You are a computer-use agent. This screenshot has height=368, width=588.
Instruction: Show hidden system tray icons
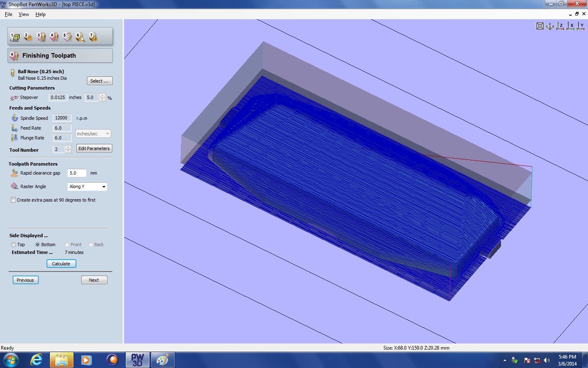(505, 360)
